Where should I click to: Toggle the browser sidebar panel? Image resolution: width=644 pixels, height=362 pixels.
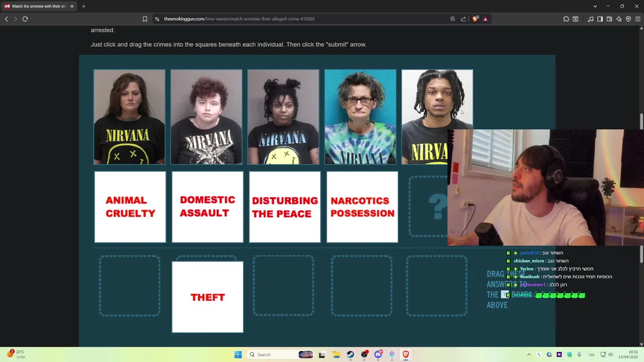click(x=600, y=19)
